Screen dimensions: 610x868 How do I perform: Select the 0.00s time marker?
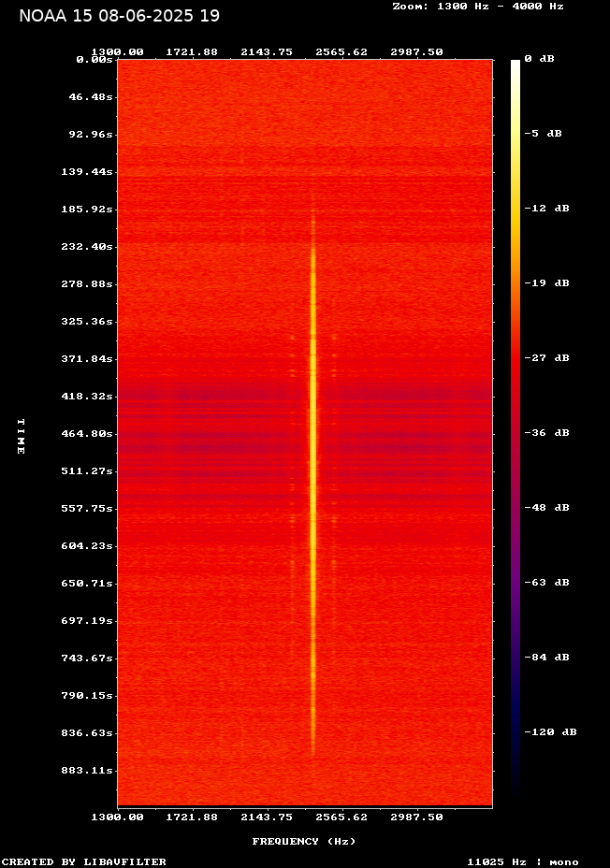pos(94,59)
